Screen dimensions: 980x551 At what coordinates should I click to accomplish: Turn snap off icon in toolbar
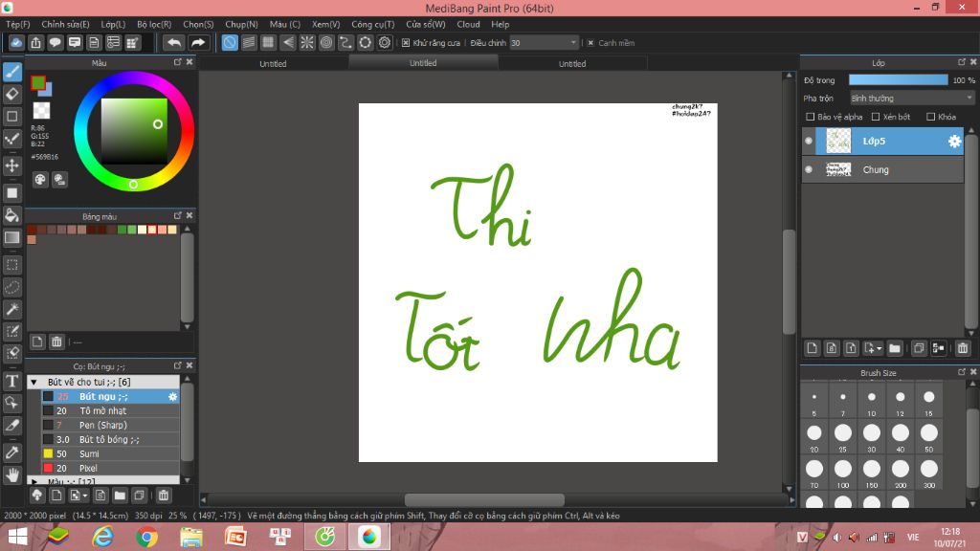point(230,42)
